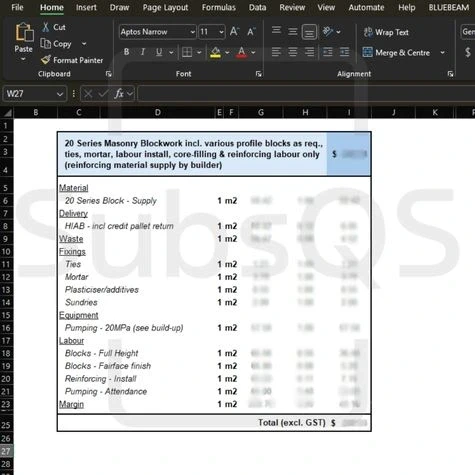The width and height of the screenshot is (475, 475).
Task: Top align cell contents
Action: (x=276, y=31)
